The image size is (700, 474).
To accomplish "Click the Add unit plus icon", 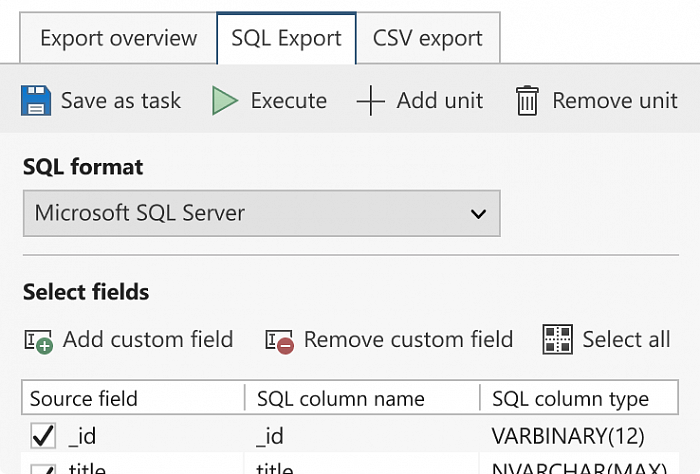I will click(x=371, y=100).
